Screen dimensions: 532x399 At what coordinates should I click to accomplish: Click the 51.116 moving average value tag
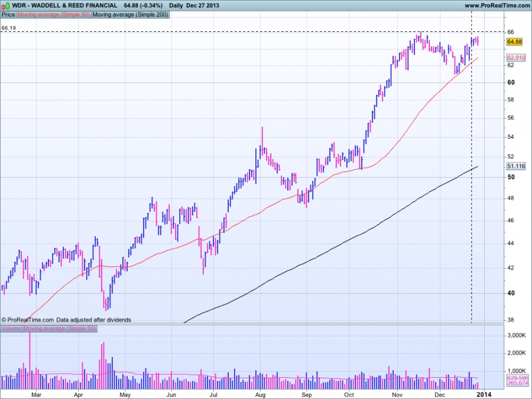[516, 166]
